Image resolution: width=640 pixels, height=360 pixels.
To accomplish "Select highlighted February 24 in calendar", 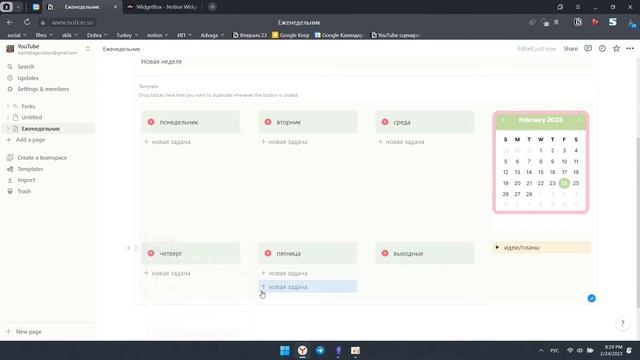I will click(x=564, y=183).
